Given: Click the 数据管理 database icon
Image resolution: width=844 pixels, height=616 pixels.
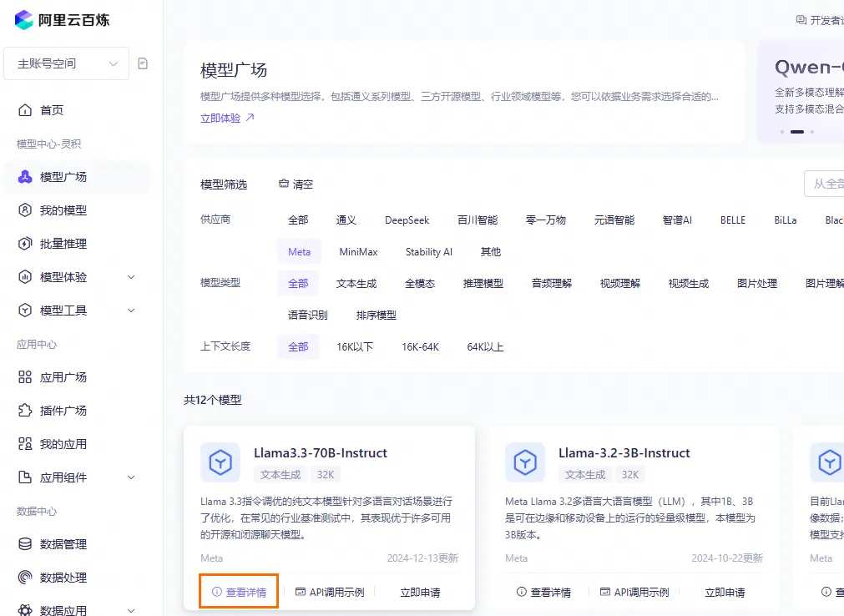Looking at the screenshot, I should click(25, 544).
